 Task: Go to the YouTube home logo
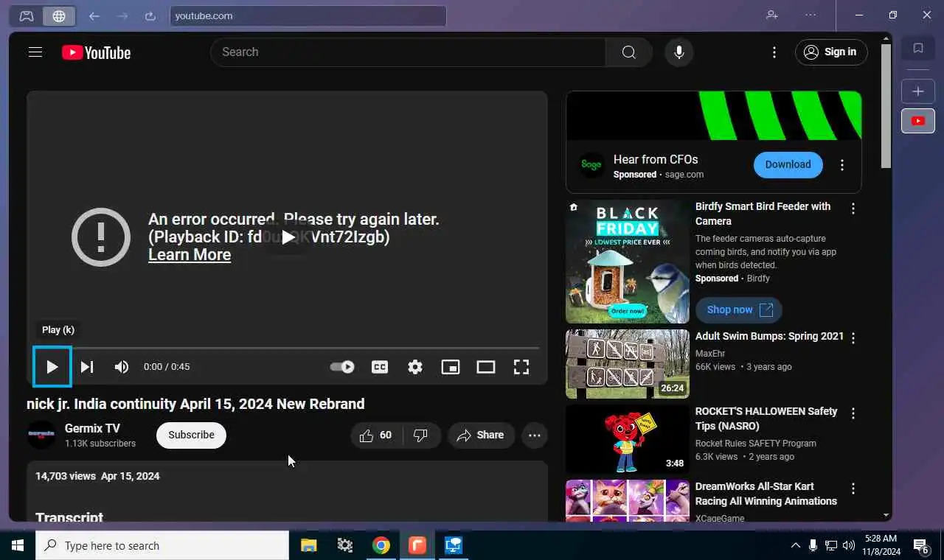(x=96, y=52)
